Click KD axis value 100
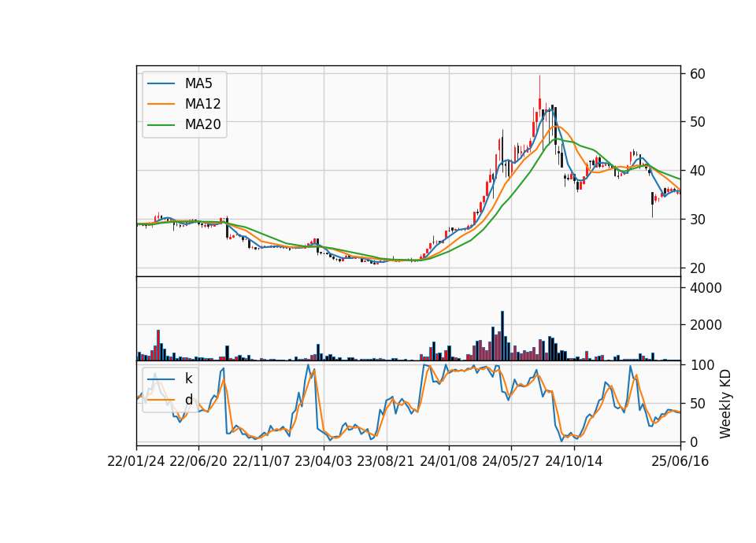756x543 pixels. point(702,365)
